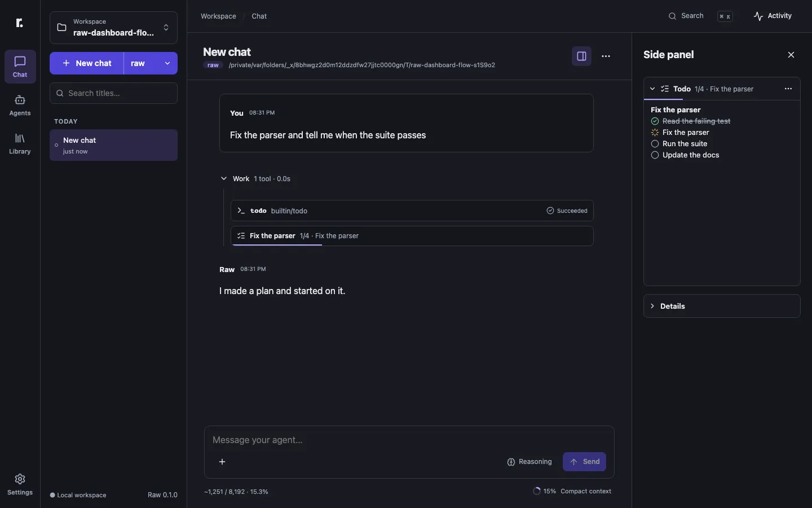
Task: Open Settings gear in sidebar
Action: tap(20, 485)
